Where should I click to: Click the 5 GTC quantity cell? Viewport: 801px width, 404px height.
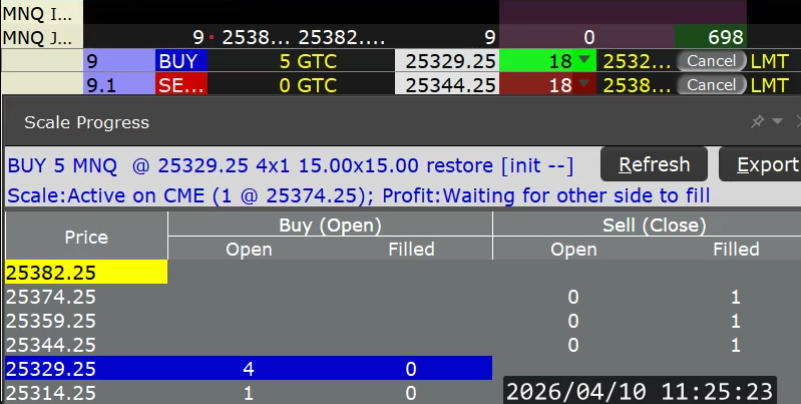coord(300,61)
